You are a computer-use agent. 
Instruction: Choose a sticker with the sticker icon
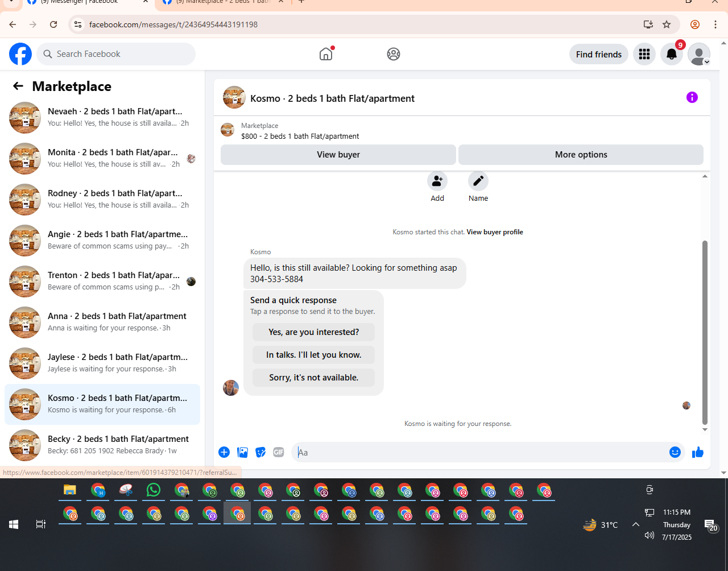pos(260,452)
